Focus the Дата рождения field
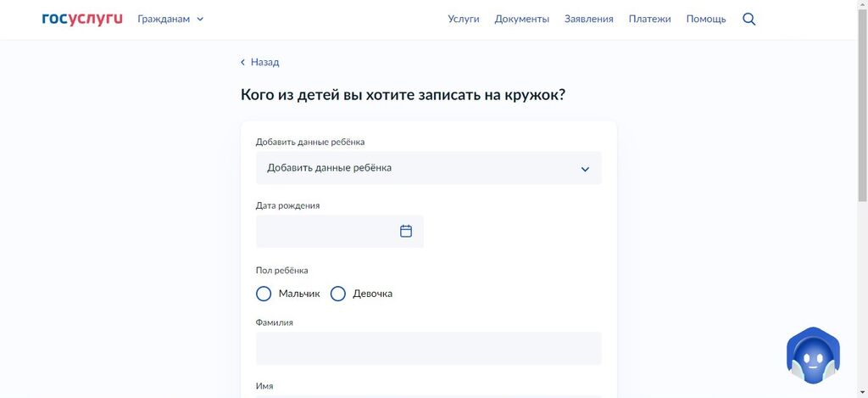868x398 pixels. (x=339, y=231)
